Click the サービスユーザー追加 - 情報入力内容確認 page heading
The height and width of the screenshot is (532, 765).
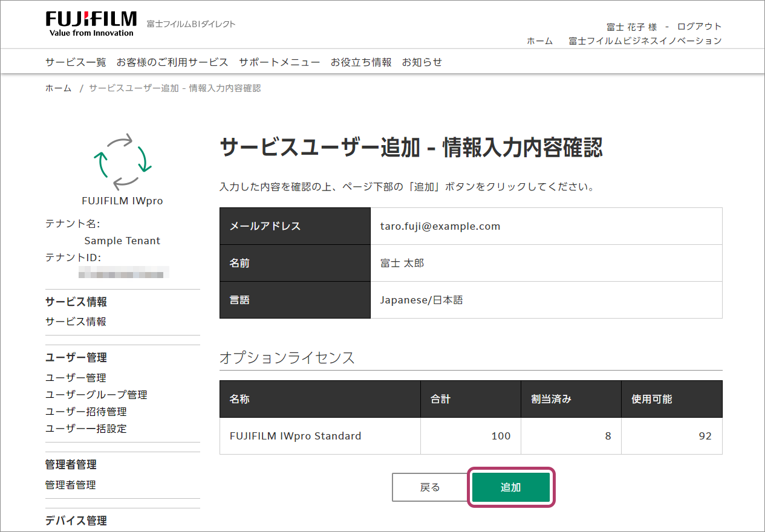tap(411, 148)
